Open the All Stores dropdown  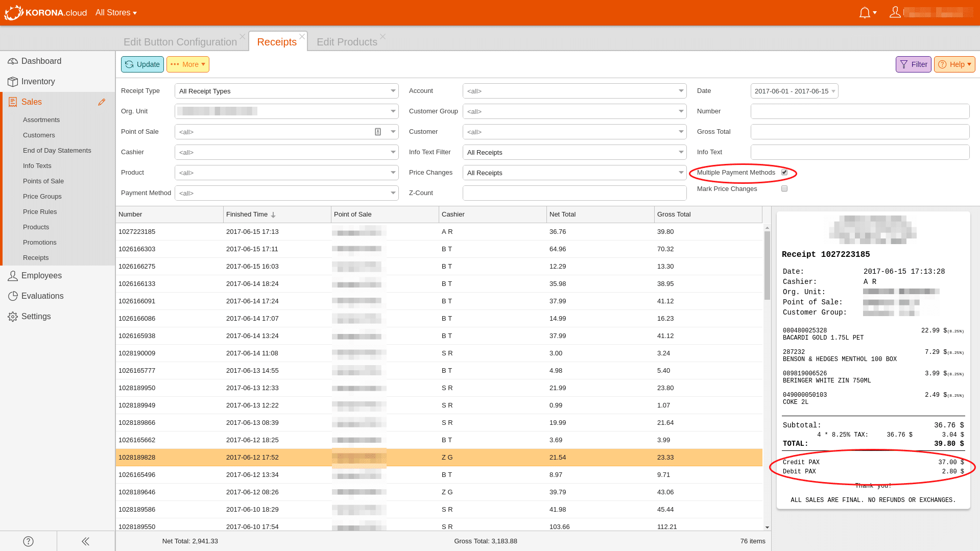tap(116, 13)
